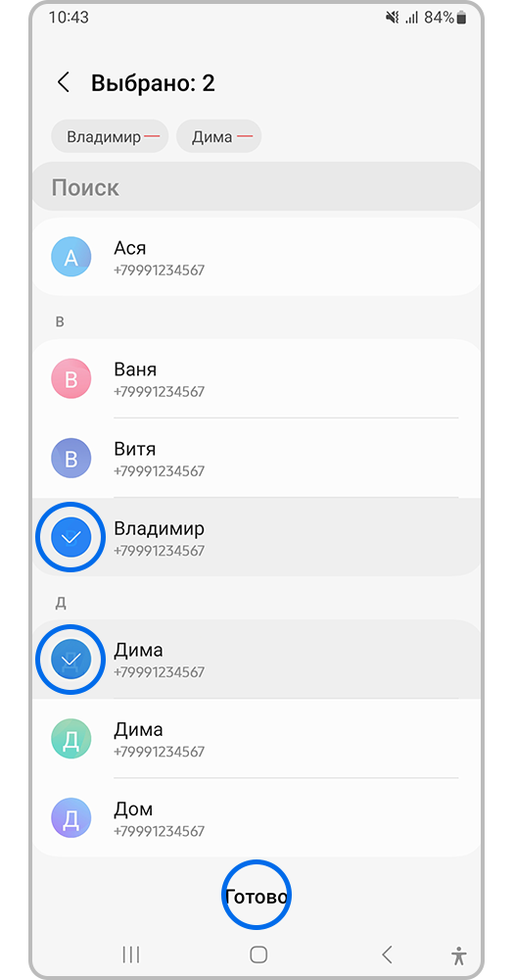Image resolution: width=514 pixels, height=980 pixels.
Task: Remove Владимир chip via red minus
Action: pyautogui.click(x=153, y=137)
